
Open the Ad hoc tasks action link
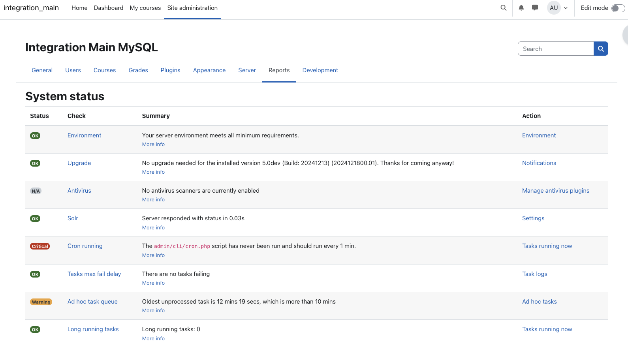coord(540,302)
